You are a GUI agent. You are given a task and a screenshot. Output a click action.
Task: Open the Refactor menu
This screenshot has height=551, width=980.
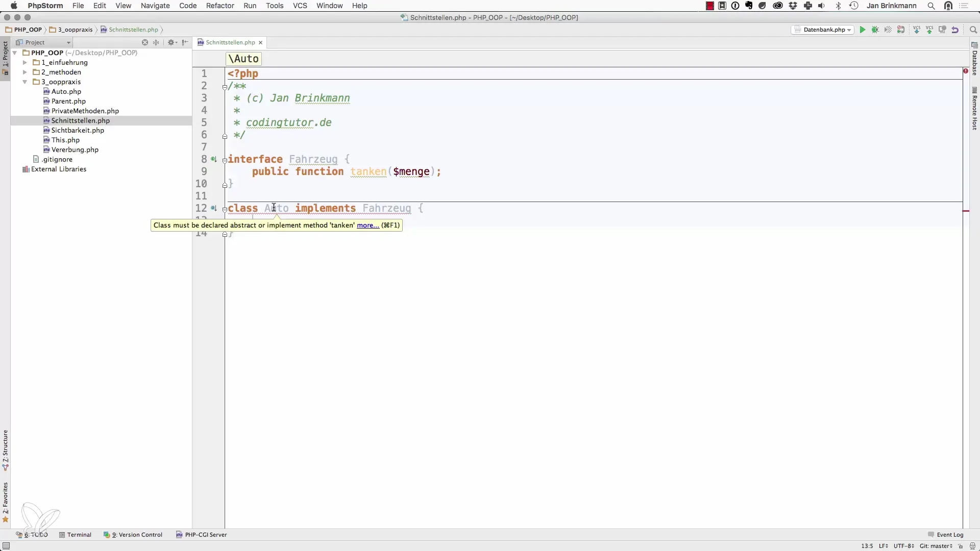220,6
